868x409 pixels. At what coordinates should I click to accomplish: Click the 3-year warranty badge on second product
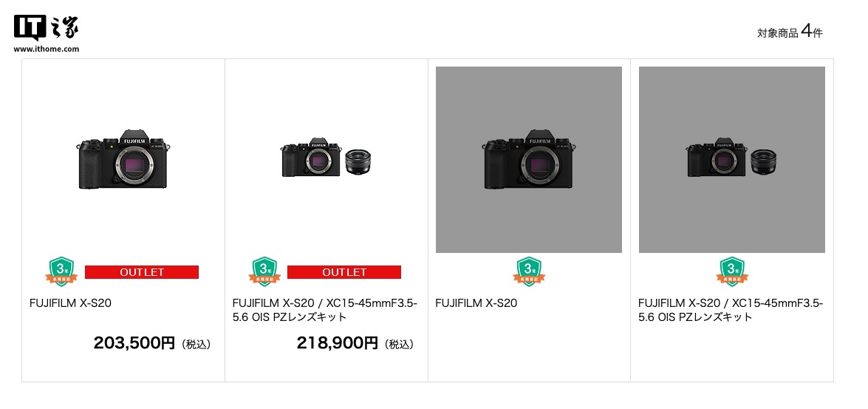(264, 271)
